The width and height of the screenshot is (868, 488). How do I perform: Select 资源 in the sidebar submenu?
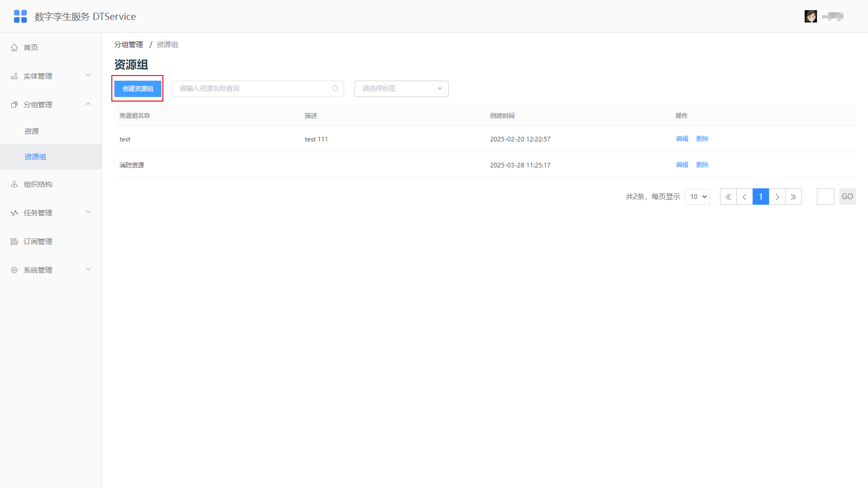tap(51, 131)
